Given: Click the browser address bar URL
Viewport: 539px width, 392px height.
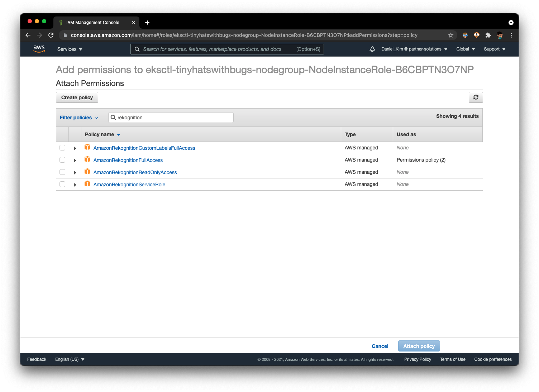Looking at the screenshot, I should [x=244, y=35].
